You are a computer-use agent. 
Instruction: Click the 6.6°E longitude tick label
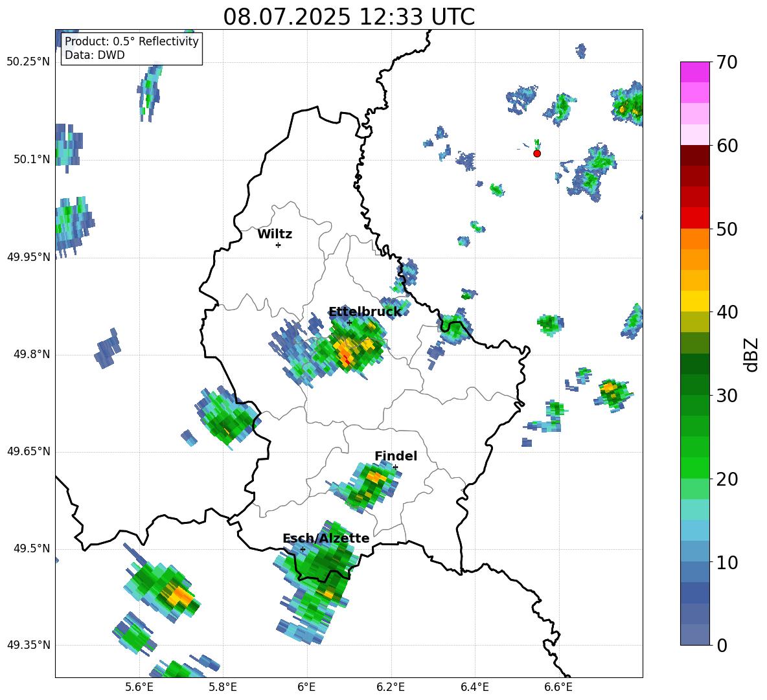(558, 687)
